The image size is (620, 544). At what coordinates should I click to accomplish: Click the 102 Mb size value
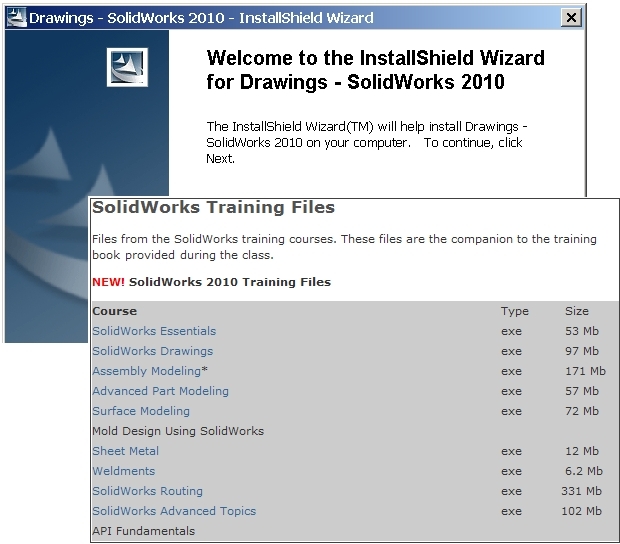point(582,511)
